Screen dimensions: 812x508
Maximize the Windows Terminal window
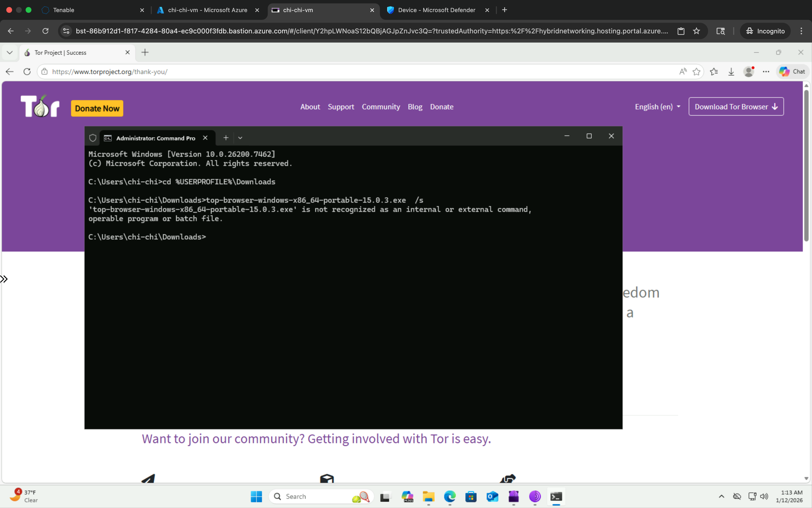click(x=589, y=136)
